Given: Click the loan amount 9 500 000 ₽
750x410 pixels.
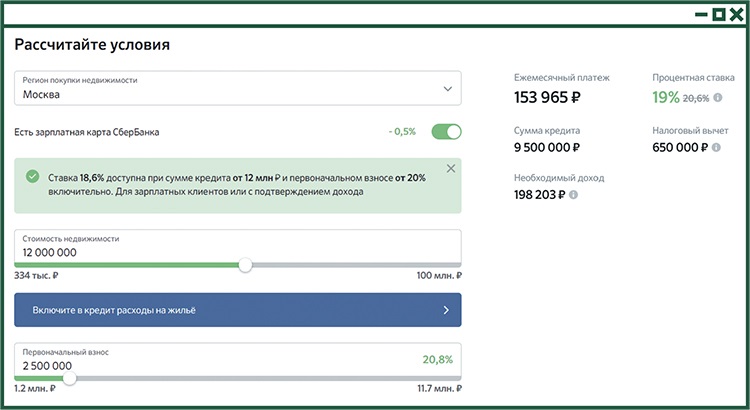Looking at the screenshot, I should (548, 148).
